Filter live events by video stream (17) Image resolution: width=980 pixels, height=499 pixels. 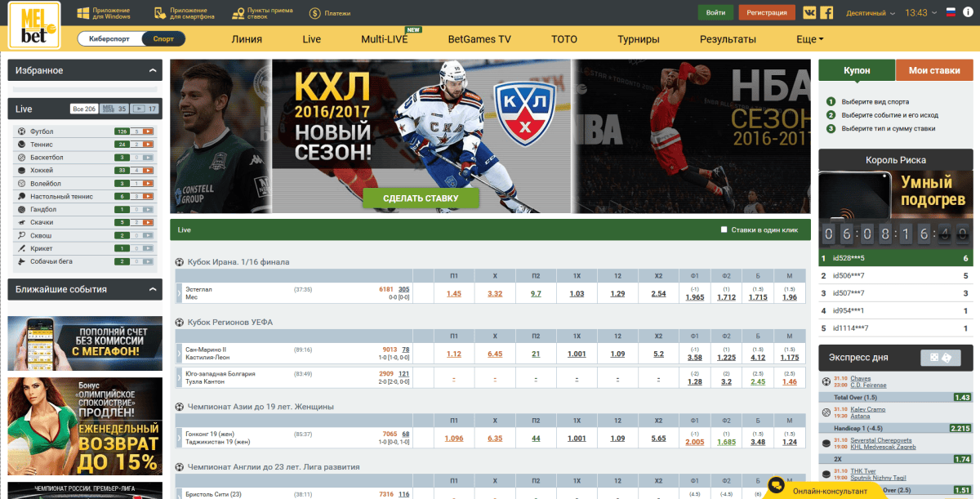point(145,109)
